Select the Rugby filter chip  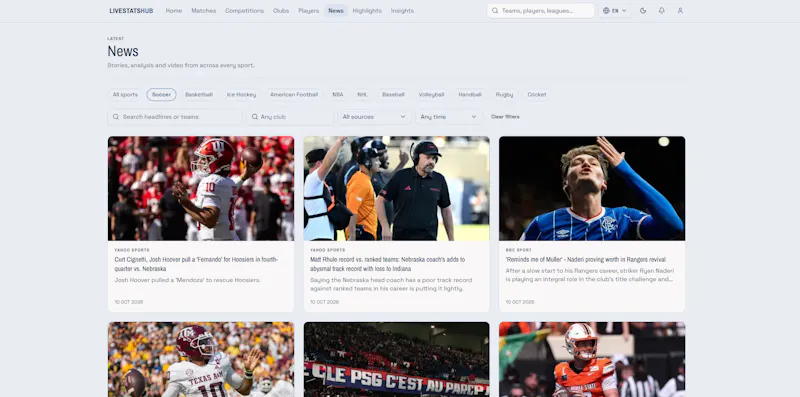click(x=504, y=95)
